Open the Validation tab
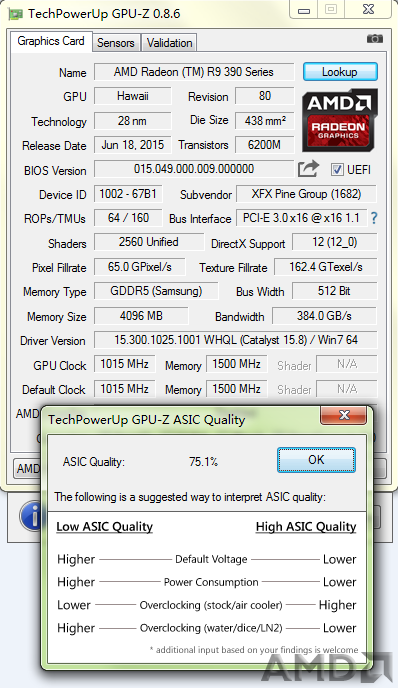The height and width of the screenshot is (688, 398). tap(169, 43)
